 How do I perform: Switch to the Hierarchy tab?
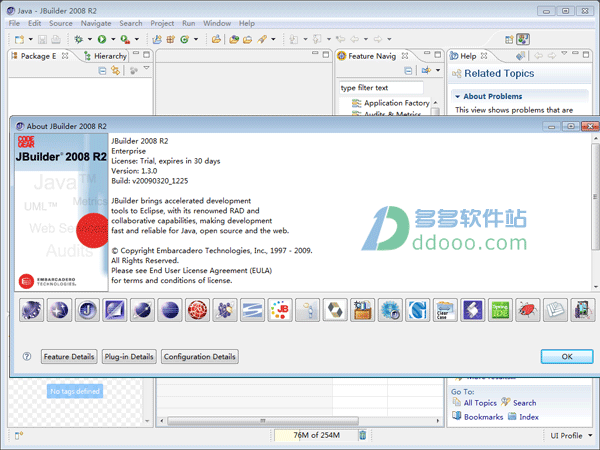105,56
